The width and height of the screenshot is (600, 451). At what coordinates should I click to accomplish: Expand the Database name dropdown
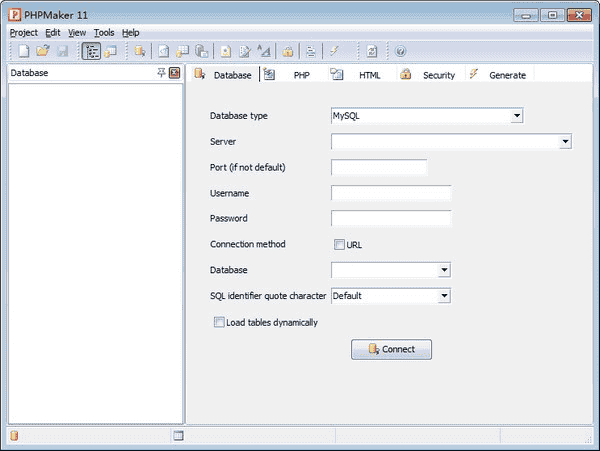click(x=444, y=270)
